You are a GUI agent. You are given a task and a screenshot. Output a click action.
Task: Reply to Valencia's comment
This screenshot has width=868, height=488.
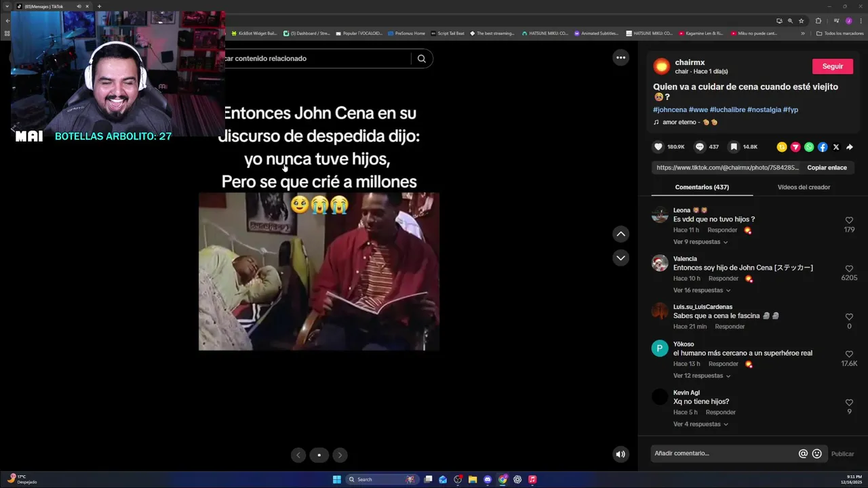(x=724, y=279)
